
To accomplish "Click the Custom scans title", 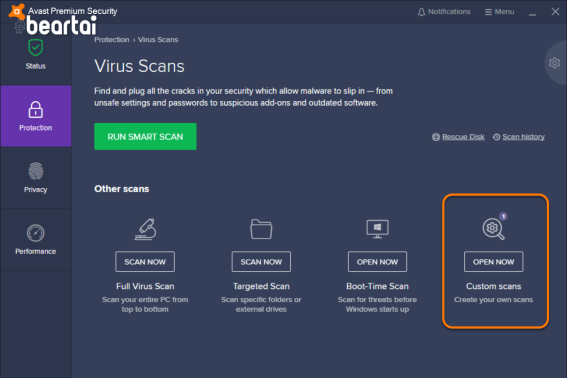I will (494, 286).
